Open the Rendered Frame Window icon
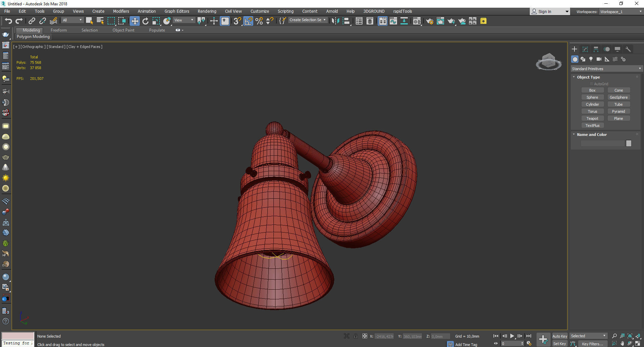The width and height of the screenshot is (644, 347). tap(440, 21)
